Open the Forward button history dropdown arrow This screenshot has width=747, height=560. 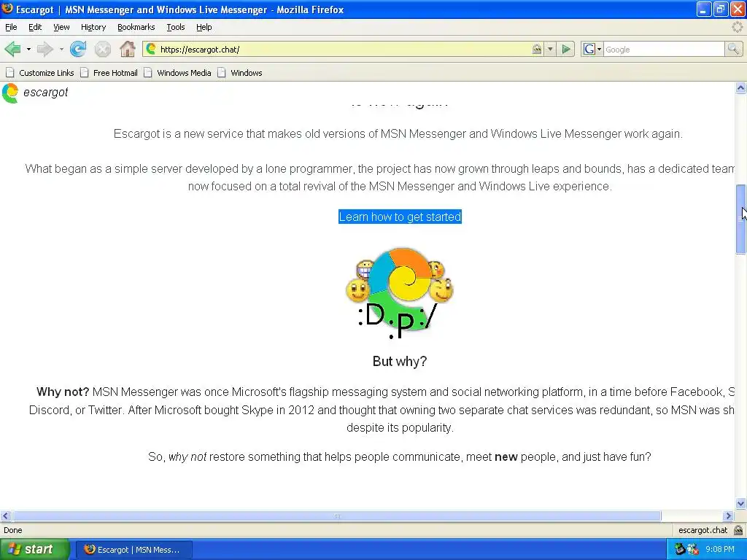[61, 49]
